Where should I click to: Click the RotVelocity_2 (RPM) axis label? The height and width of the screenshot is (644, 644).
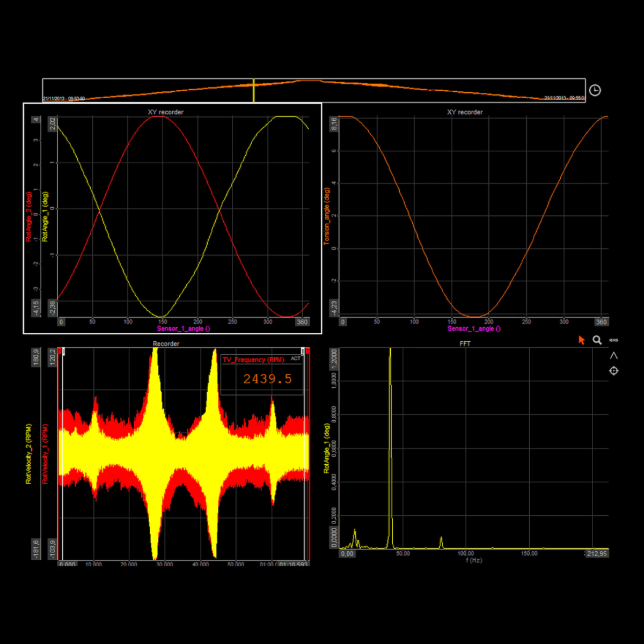click(x=29, y=454)
